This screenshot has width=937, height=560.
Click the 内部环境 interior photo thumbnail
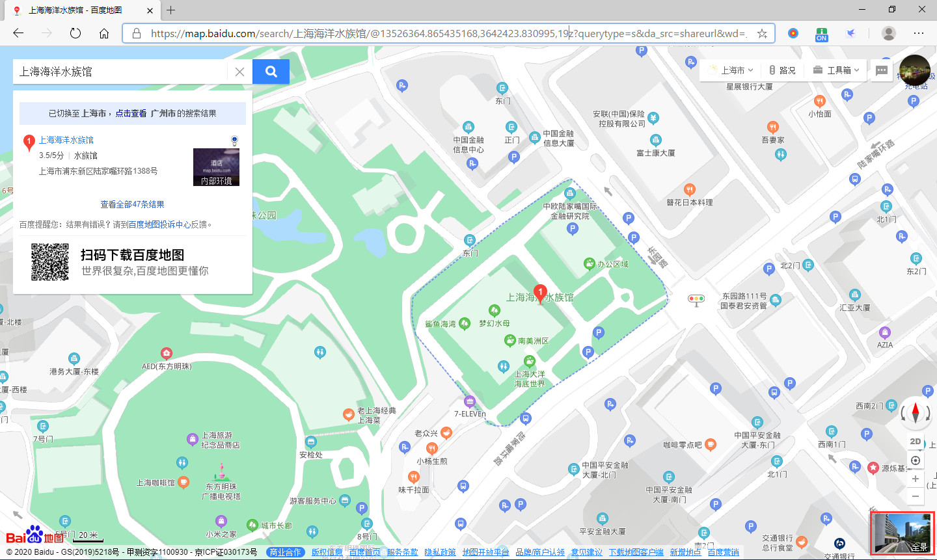(x=216, y=167)
